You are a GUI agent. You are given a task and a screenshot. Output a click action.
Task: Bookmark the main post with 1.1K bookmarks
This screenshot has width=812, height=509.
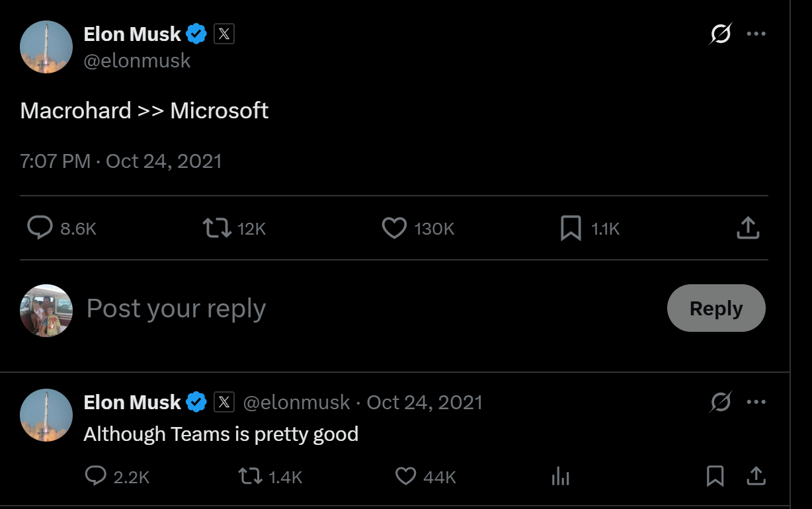[571, 228]
